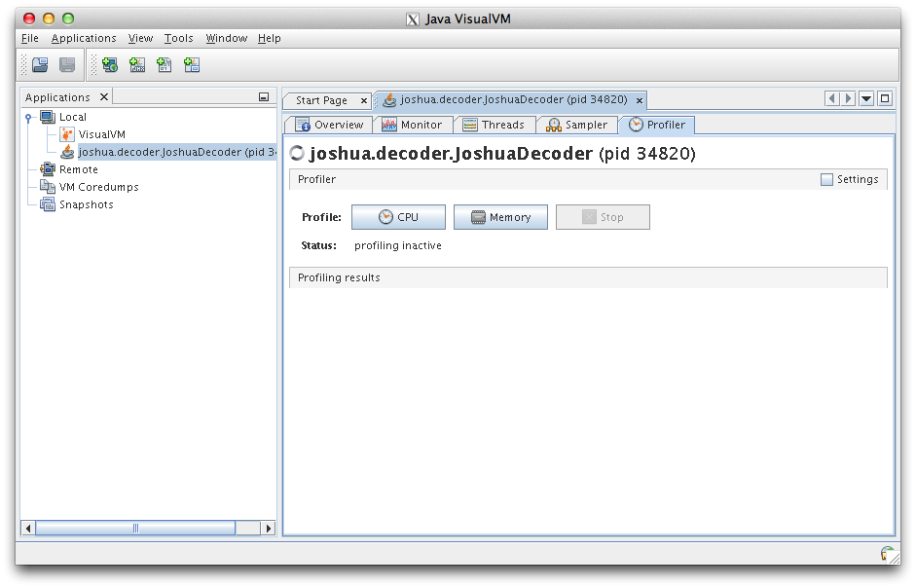This screenshot has width=916, height=588.
Task: Switch to the Start Page tab
Action: pos(321,100)
